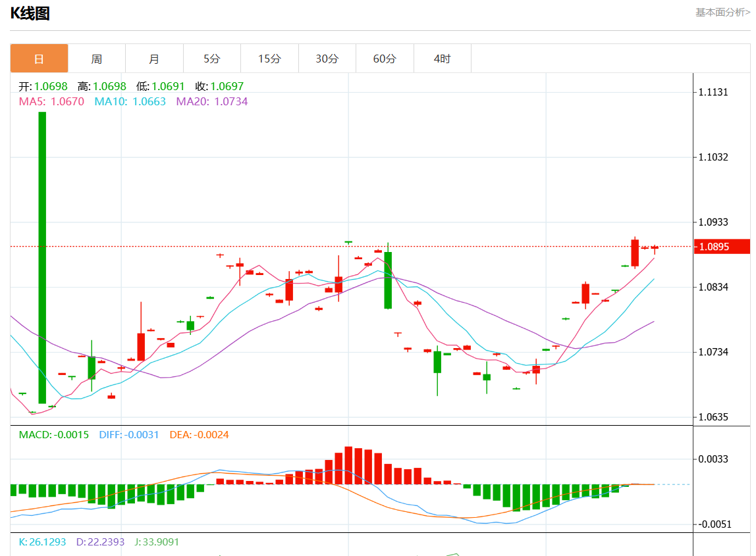The image size is (756, 556).
Task: Select the DIFF: -0.0031 indicator label
Action: [128, 435]
